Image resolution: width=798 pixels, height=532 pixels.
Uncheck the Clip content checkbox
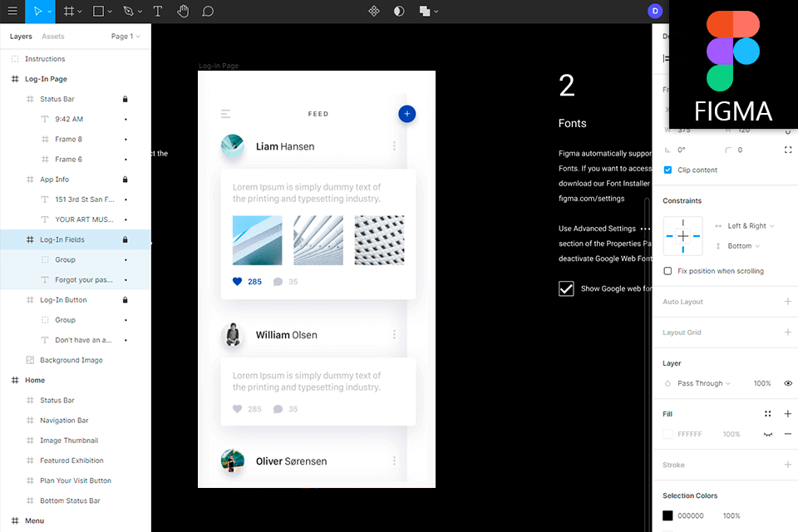point(667,170)
